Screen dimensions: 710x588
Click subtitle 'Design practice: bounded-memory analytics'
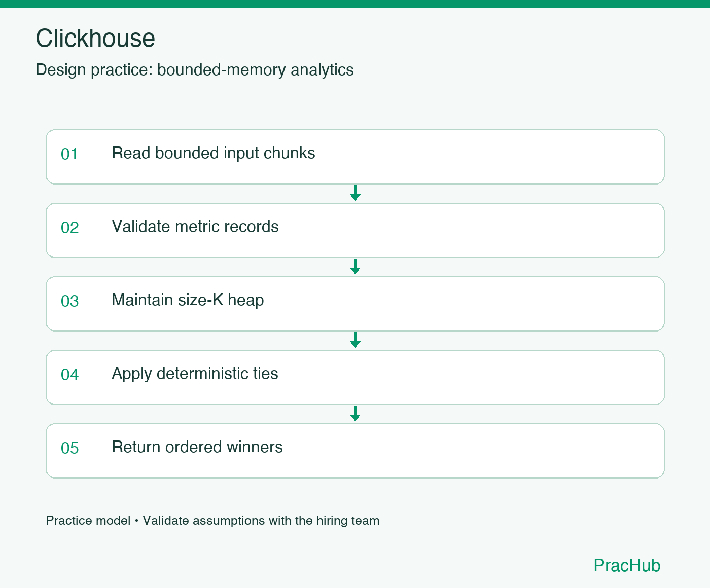[195, 70]
